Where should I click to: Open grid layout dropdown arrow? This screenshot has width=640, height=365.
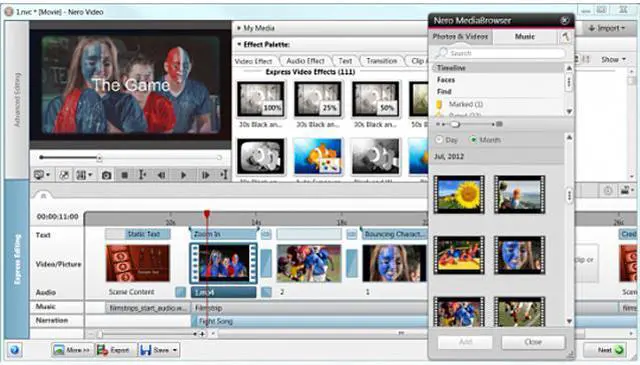click(90, 175)
